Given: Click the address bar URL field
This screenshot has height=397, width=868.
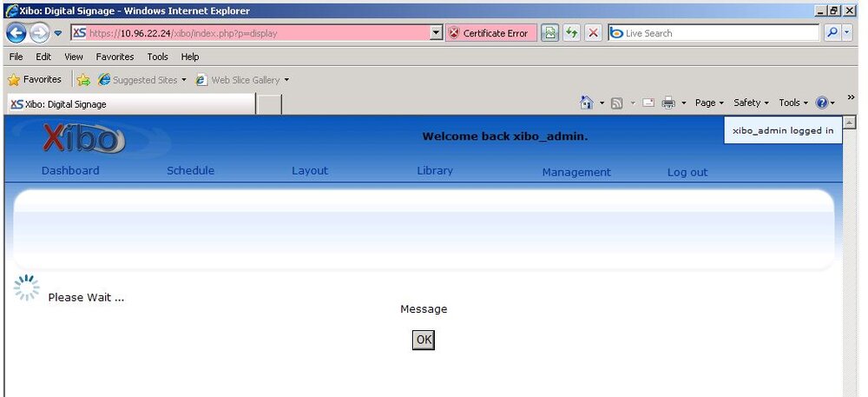Looking at the screenshot, I should (x=258, y=33).
